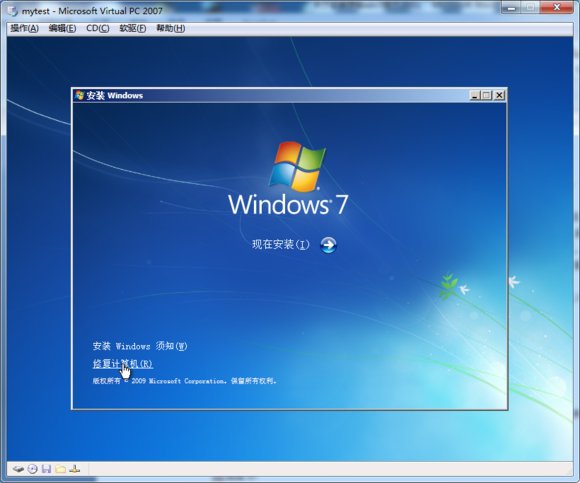Open the 操作(A) menu
Image resolution: width=580 pixels, height=483 pixels.
(24, 28)
